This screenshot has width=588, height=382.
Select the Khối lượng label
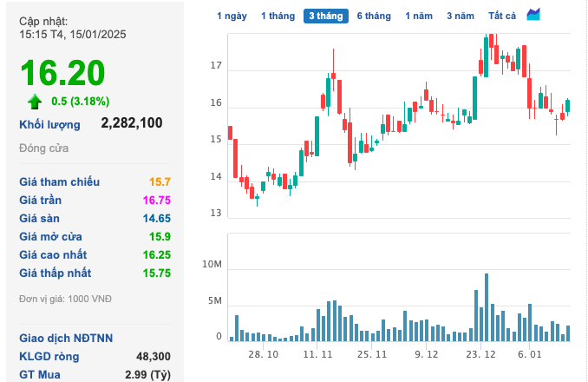point(49,124)
